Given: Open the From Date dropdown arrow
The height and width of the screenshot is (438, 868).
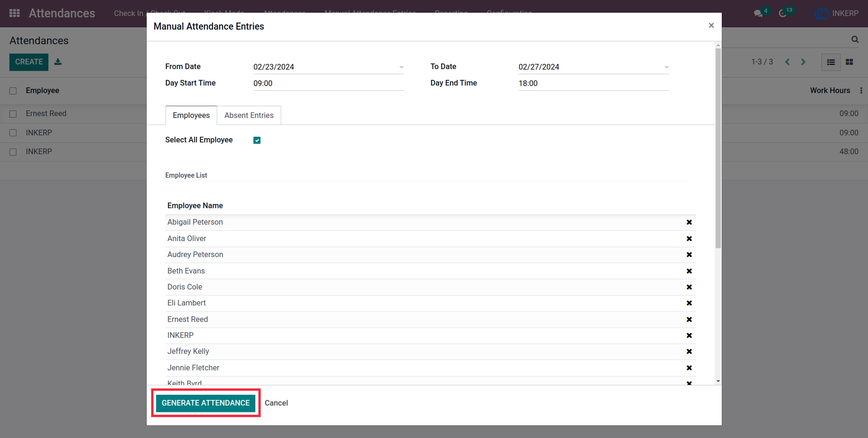Looking at the screenshot, I should (x=401, y=67).
